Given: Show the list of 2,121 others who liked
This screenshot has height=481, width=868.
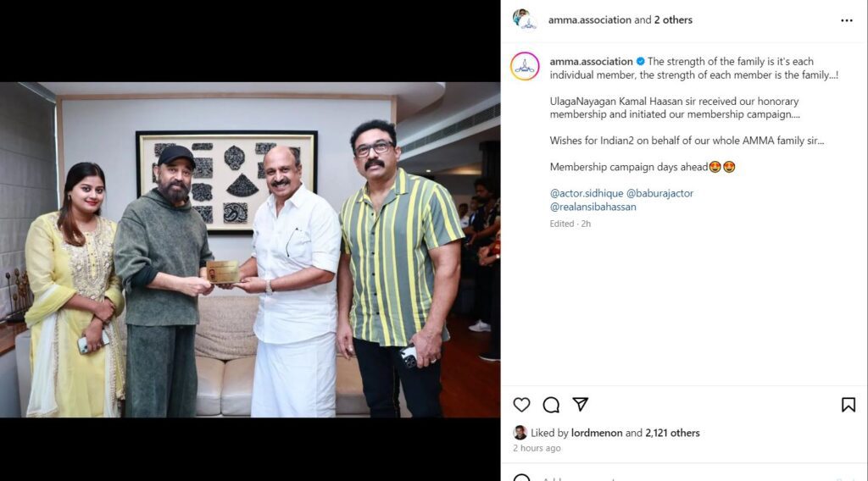Looking at the screenshot, I should pyautogui.click(x=672, y=433).
